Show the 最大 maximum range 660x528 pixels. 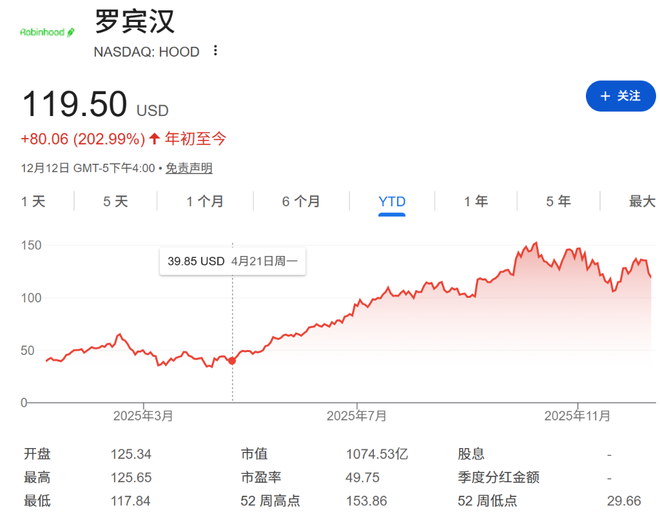(641, 201)
